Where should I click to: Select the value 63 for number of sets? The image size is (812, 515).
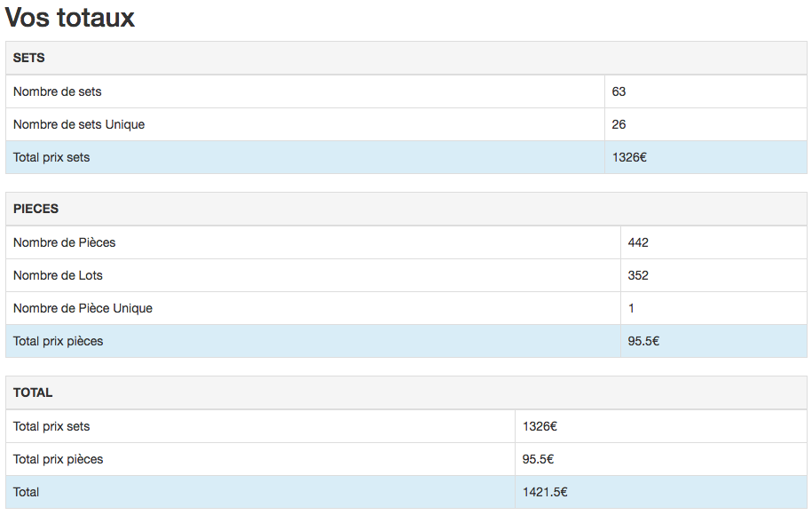pyautogui.click(x=619, y=91)
